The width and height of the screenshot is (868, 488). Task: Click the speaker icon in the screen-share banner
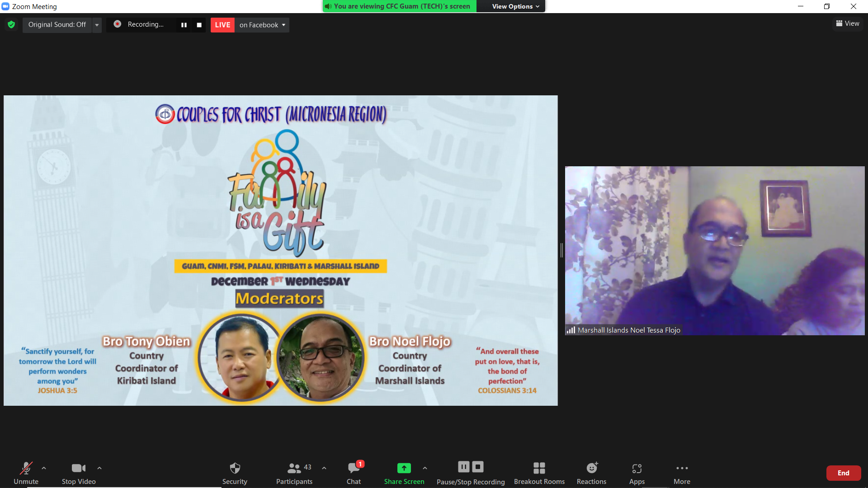[328, 6]
